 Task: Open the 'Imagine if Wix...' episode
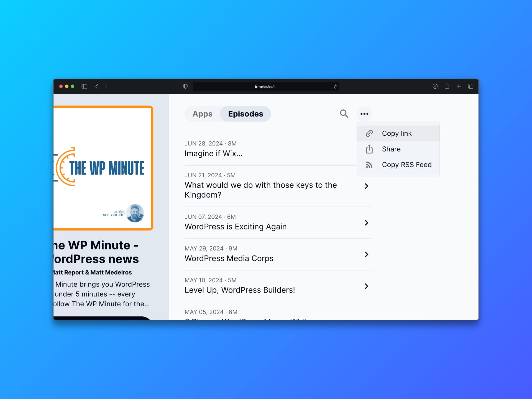tap(214, 154)
